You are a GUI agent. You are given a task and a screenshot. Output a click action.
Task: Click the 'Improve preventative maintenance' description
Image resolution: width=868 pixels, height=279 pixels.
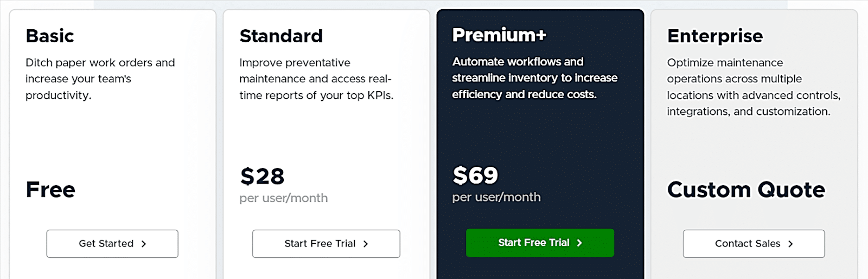click(316, 79)
